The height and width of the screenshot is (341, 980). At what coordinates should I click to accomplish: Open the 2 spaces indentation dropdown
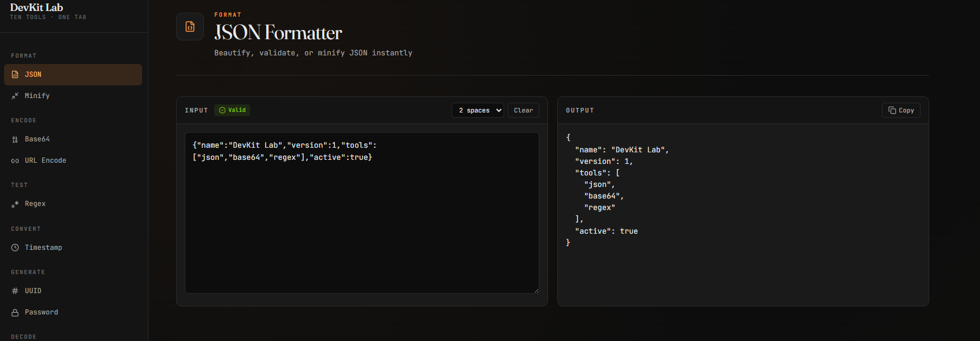478,110
